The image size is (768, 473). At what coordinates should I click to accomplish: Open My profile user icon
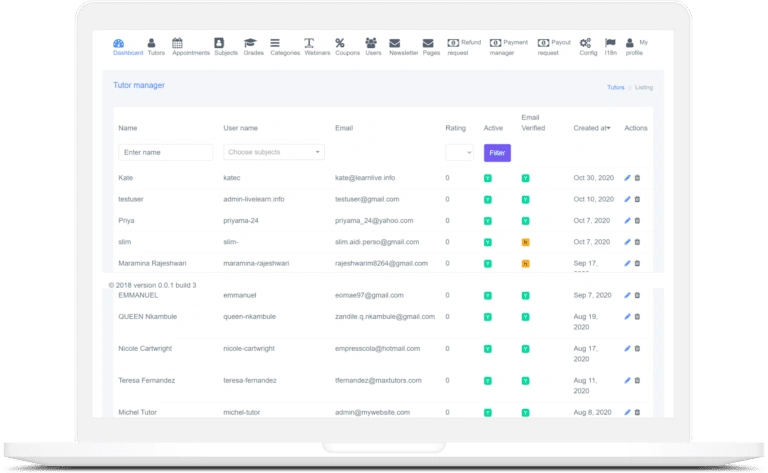630,43
